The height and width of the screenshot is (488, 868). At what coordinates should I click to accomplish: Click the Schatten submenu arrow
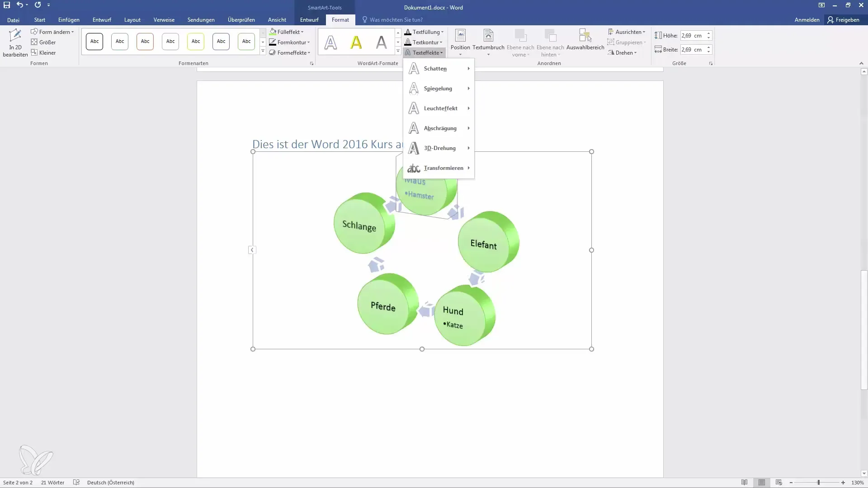point(468,69)
